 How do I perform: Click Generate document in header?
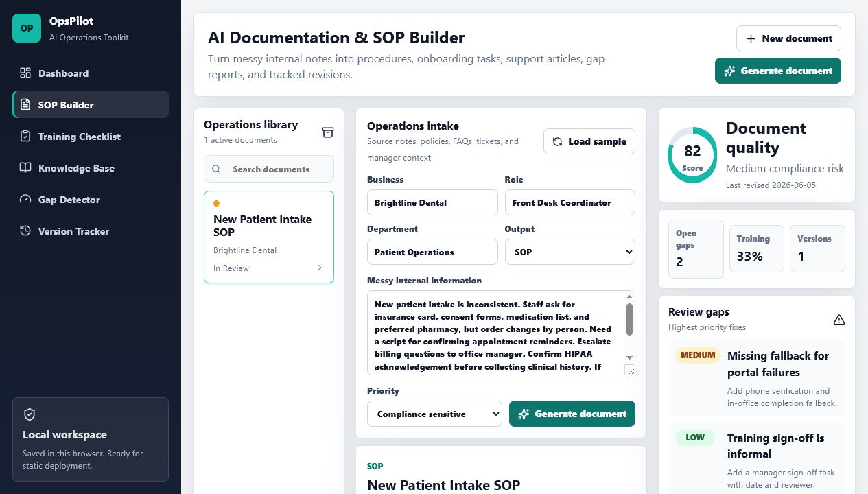pos(778,71)
